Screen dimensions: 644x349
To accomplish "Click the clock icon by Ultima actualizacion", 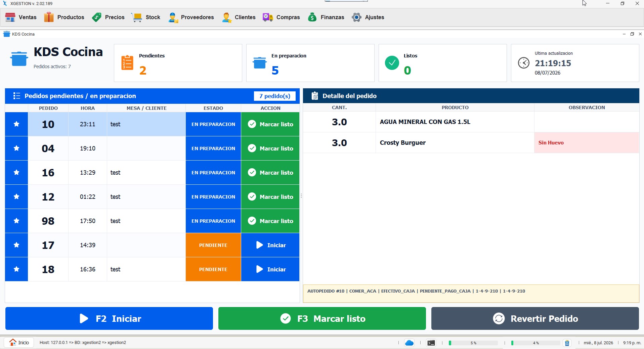I will pos(523,63).
